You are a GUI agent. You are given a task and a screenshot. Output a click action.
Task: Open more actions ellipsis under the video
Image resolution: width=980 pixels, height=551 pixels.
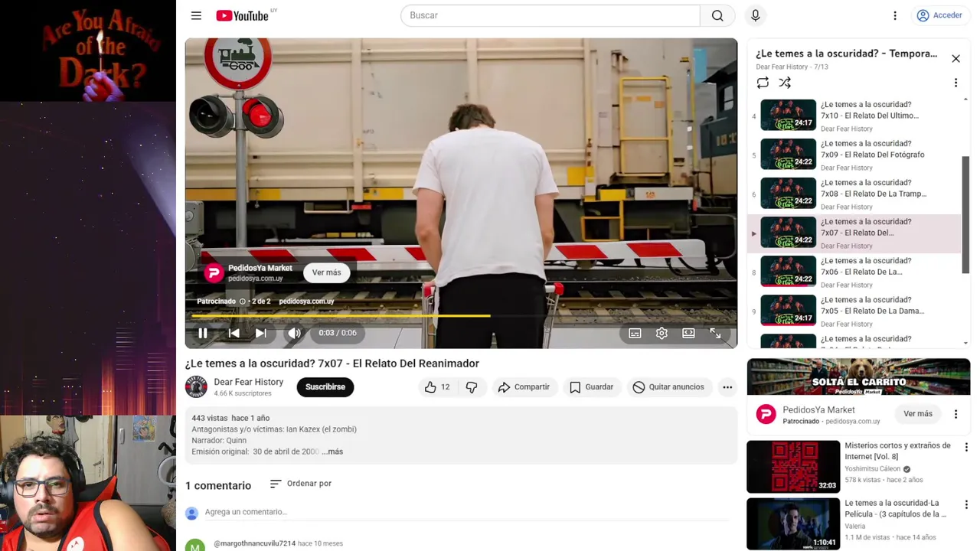coord(727,387)
